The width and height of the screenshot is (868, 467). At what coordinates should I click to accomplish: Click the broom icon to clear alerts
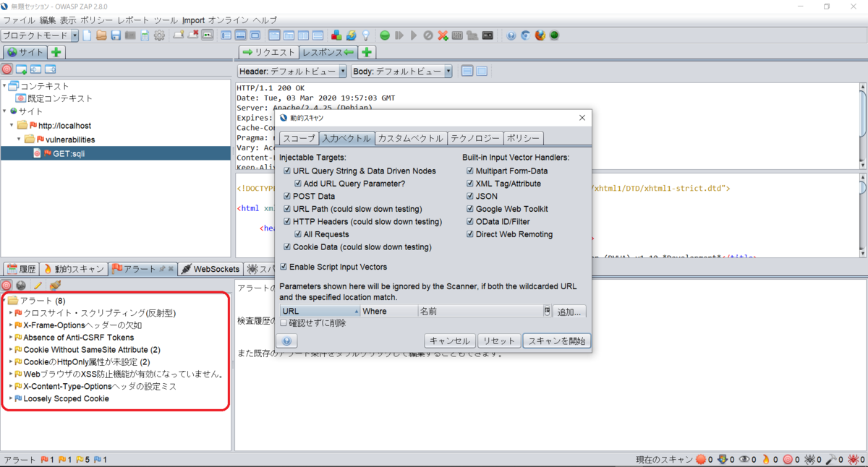coord(55,285)
